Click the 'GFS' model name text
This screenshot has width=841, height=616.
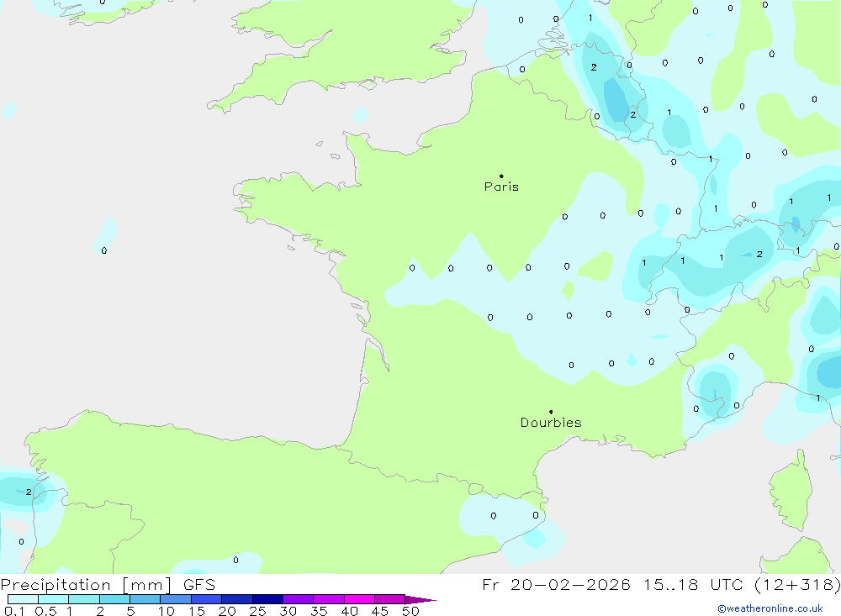point(199,585)
